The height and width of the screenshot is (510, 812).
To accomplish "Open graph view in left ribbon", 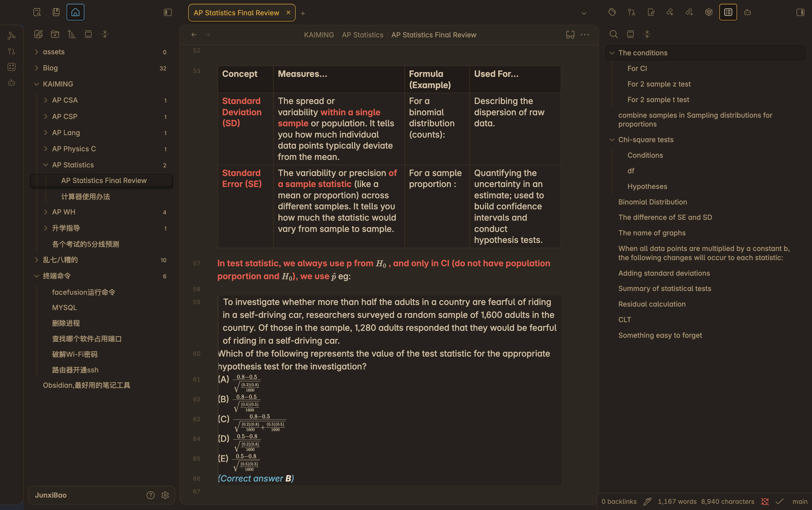I will [12, 35].
